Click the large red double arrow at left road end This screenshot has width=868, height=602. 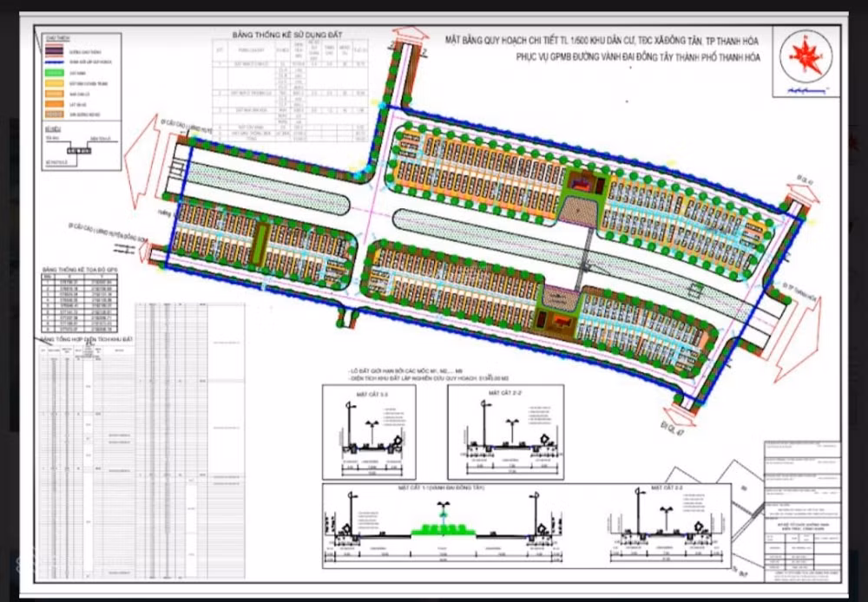(x=141, y=161)
